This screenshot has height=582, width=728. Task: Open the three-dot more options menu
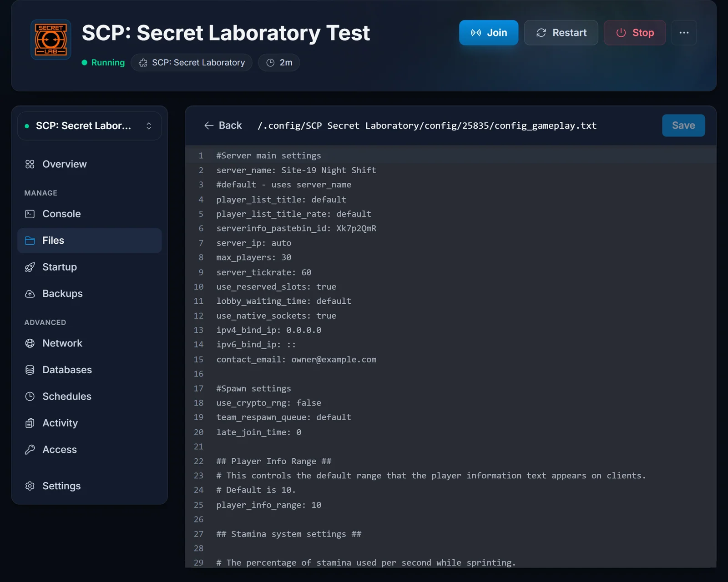(x=684, y=33)
